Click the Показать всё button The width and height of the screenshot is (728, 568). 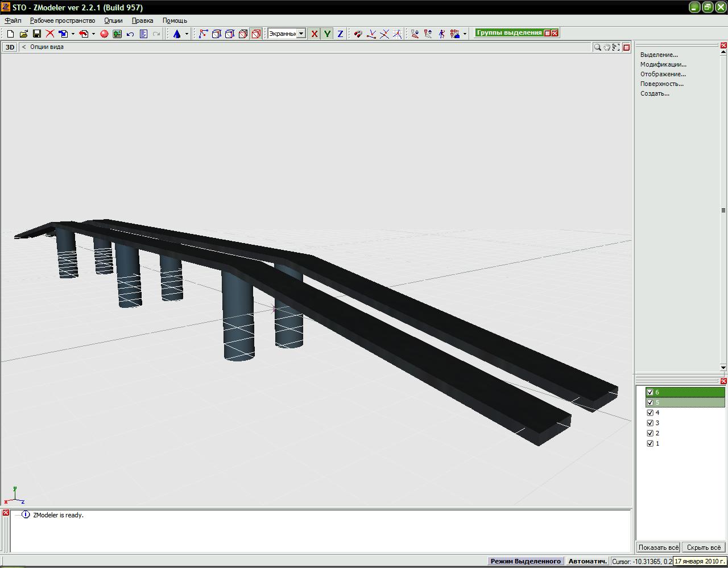click(658, 548)
